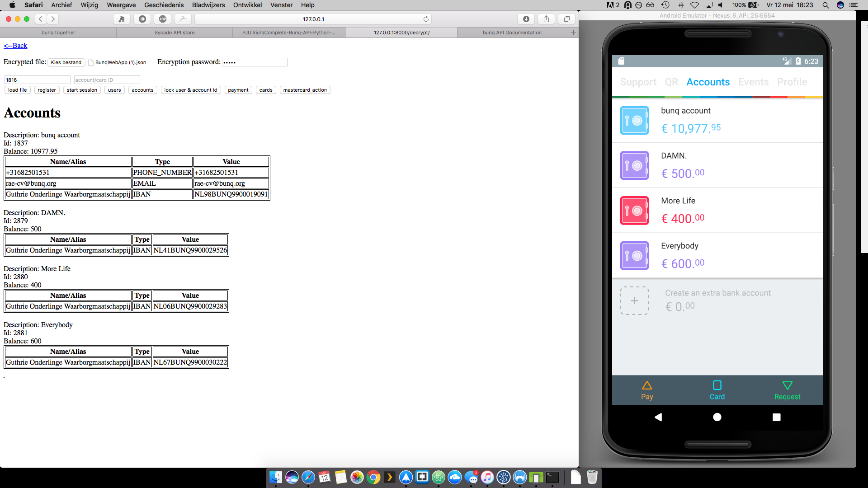This screenshot has height=488, width=868.
Task: Open the Safari share icon
Action: coord(546,19)
